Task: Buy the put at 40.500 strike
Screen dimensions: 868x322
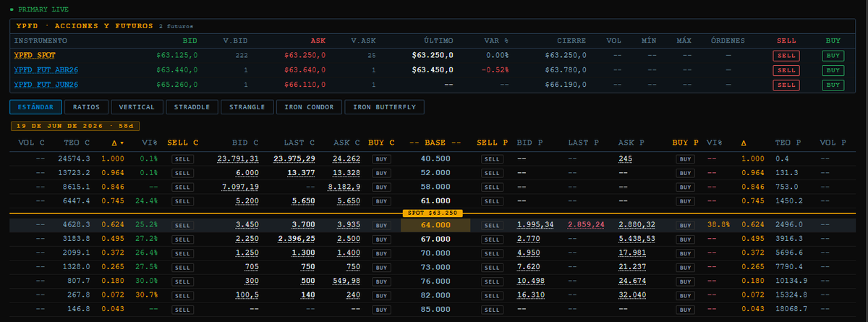Action: [x=685, y=158]
